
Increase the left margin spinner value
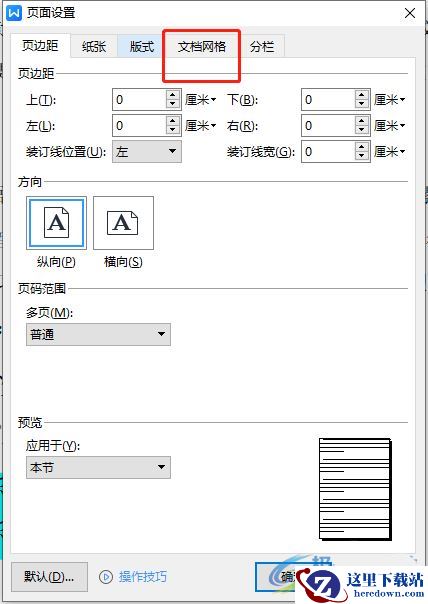[173, 121]
